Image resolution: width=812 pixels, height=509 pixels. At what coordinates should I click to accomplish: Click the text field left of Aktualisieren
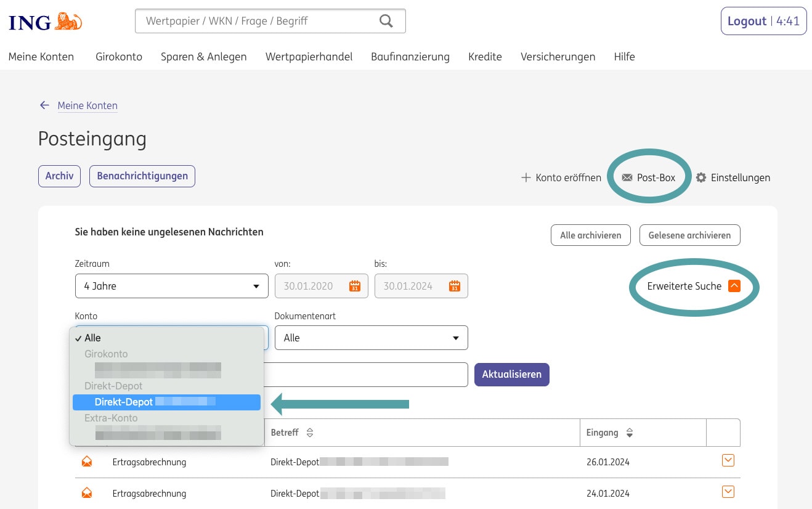click(367, 375)
